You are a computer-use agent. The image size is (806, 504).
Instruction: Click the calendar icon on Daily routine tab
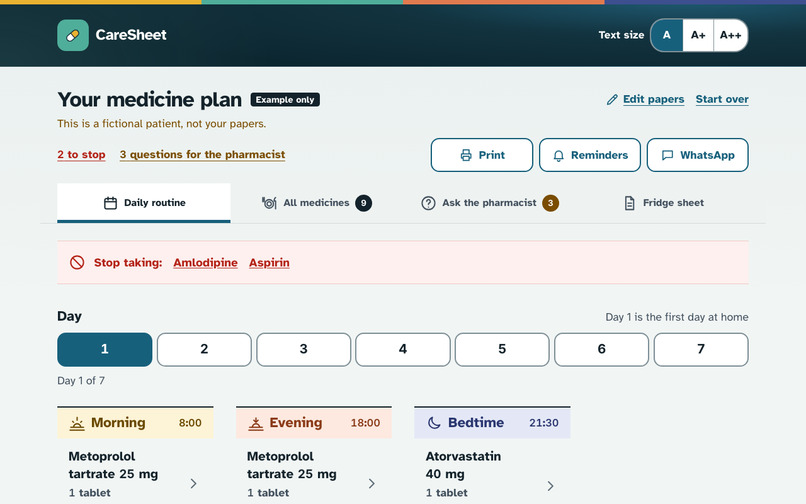pos(110,203)
